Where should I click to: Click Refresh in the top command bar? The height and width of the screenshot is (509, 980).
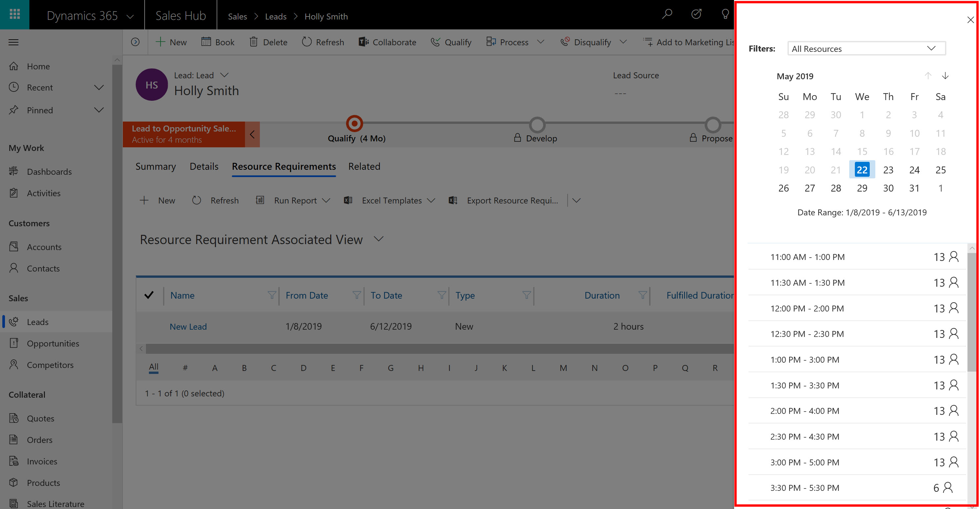coord(323,42)
